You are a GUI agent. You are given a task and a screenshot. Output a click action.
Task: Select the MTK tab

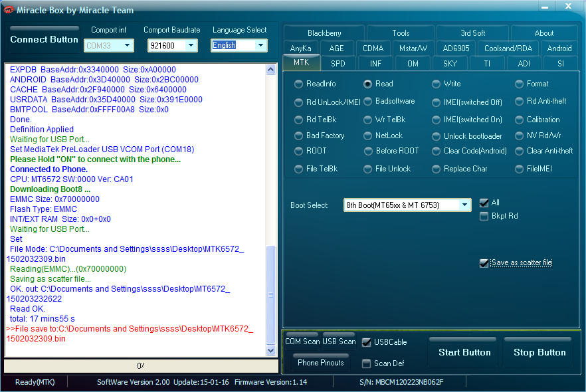coord(301,62)
